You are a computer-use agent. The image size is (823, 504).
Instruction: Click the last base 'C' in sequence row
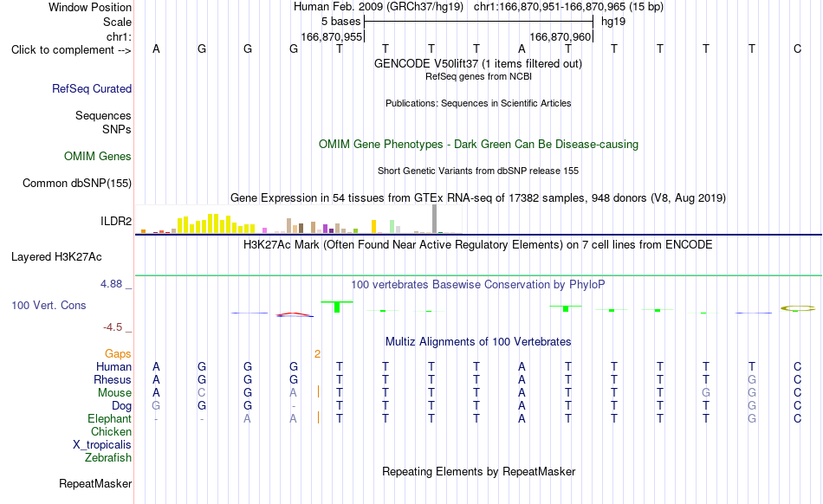tap(797, 48)
